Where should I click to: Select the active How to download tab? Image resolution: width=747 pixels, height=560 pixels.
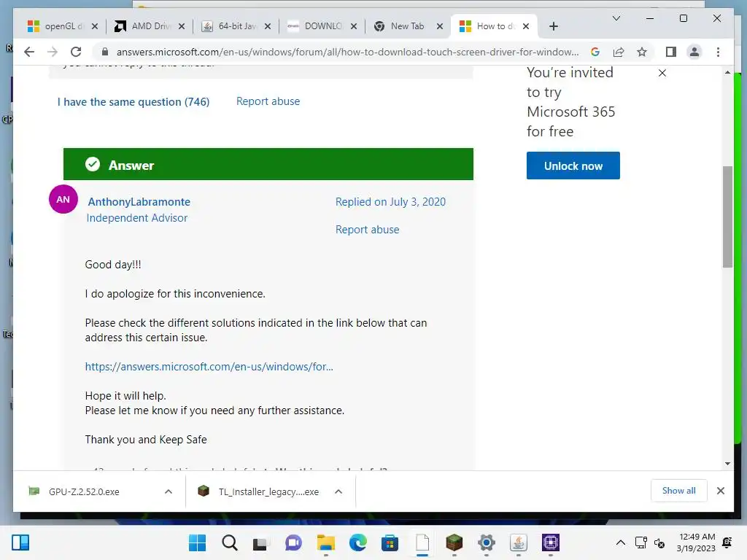coord(487,26)
